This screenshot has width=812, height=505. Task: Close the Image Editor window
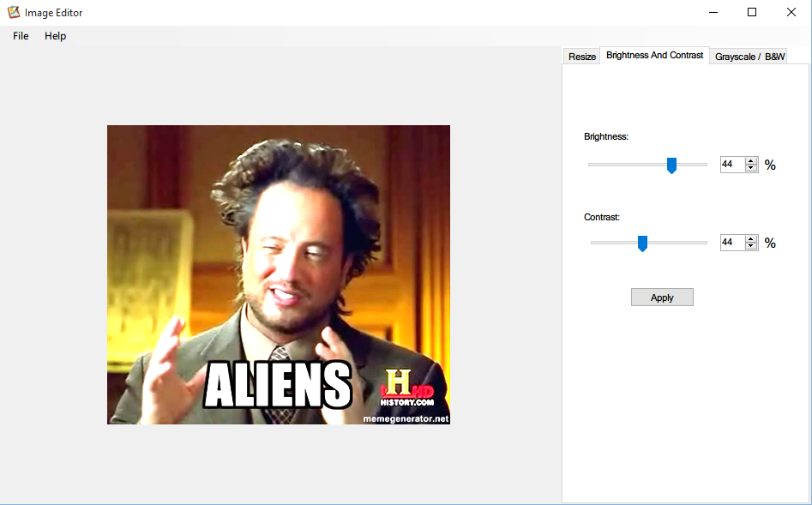pos(791,12)
